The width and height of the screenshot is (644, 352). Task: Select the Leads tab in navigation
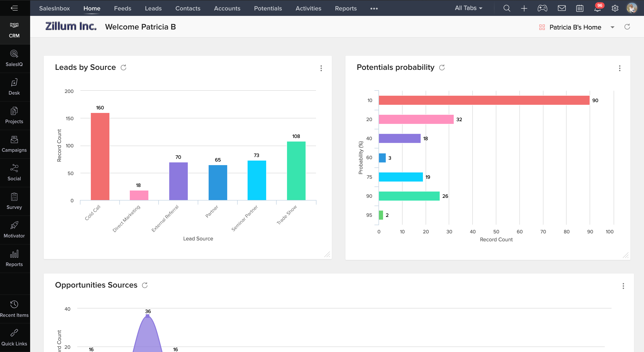(x=153, y=8)
